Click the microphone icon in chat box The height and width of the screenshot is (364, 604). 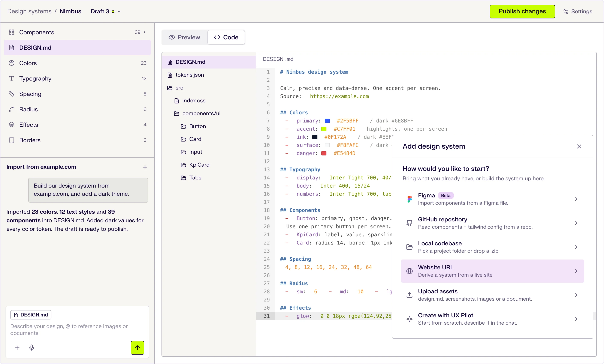pos(32,348)
